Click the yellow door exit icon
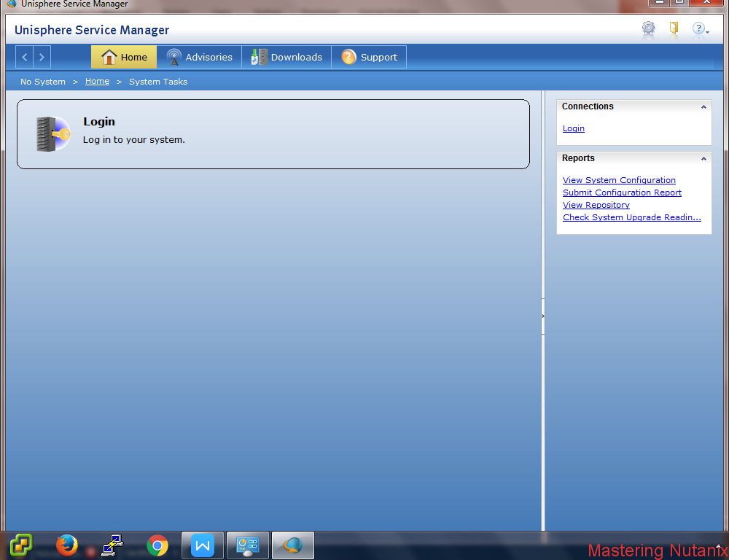Image resolution: width=729 pixels, height=560 pixels. coord(674,29)
